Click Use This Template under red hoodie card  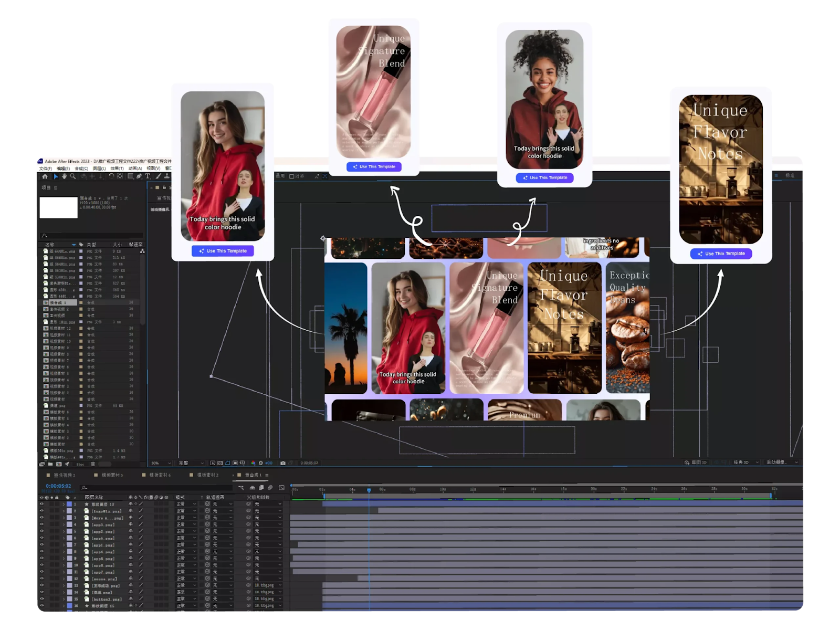coord(223,251)
